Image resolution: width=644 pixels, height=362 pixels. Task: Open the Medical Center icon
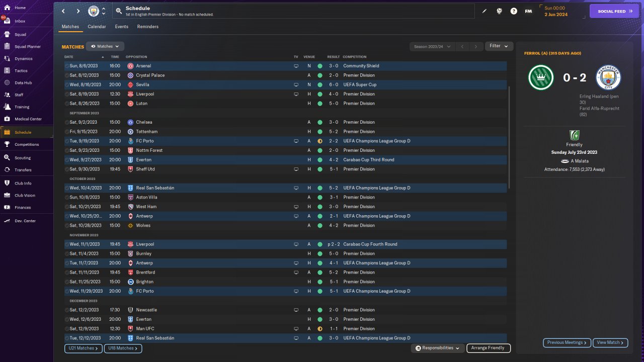7,119
